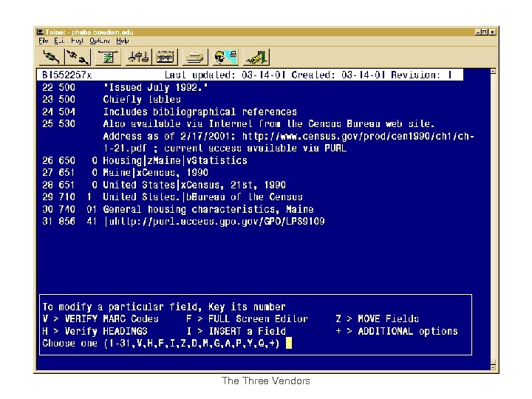Open the File menu
This screenshot has width=532, height=399.
click(43, 41)
